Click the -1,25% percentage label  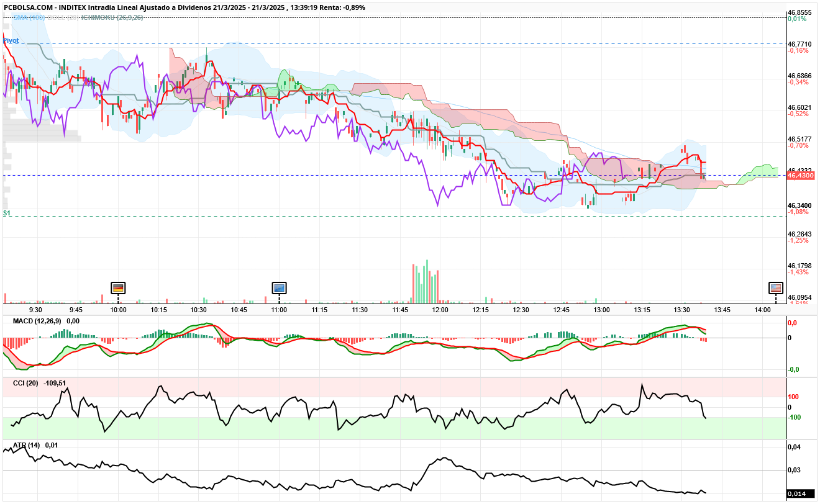point(798,240)
